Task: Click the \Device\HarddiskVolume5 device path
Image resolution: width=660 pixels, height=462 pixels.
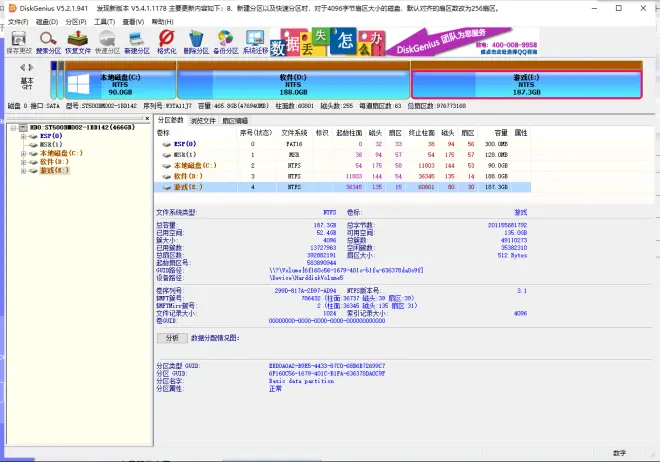Action: click(x=306, y=278)
